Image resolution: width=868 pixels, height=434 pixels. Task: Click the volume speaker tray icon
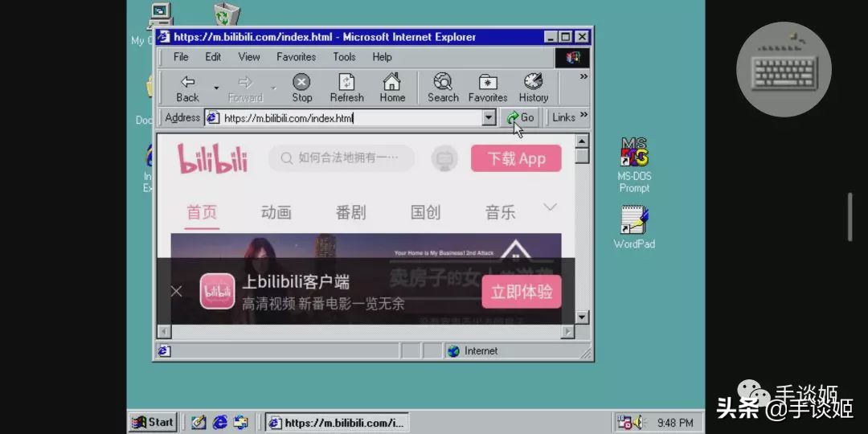(637, 423)
